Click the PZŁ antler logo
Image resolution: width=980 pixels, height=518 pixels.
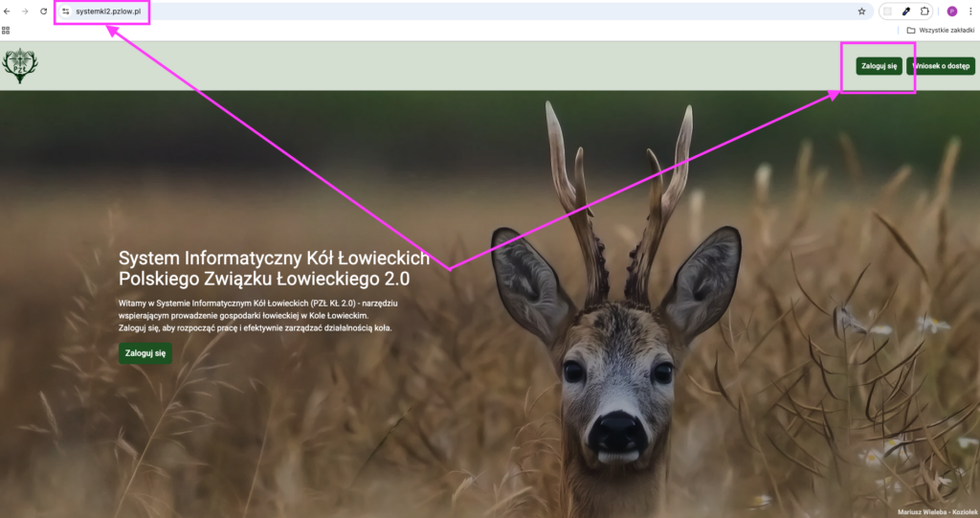tap(20, 66)
